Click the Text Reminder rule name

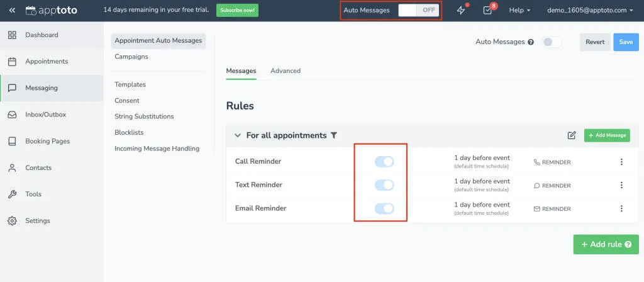click(258, 185)
